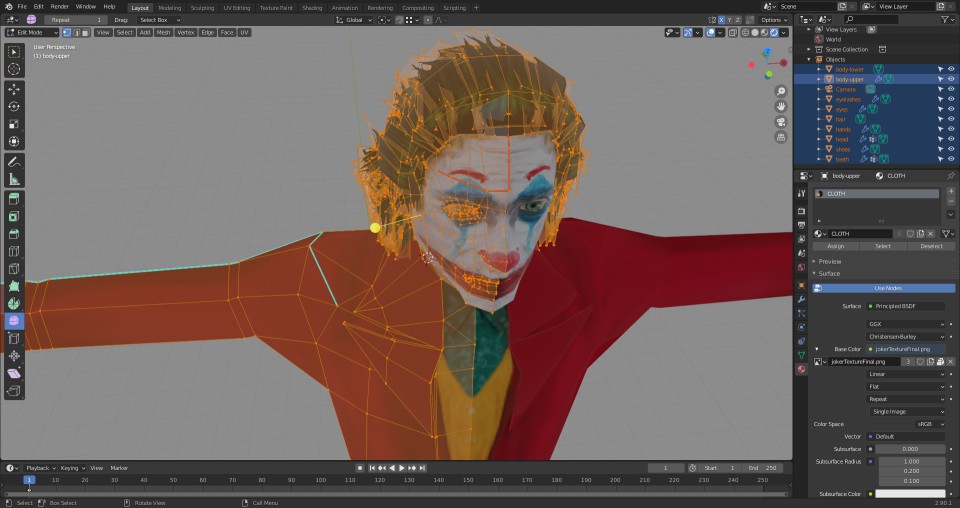Screen dimensions: 960x508
Task: Open the Mesh menu in viewport header
Action: coord(163,32)
